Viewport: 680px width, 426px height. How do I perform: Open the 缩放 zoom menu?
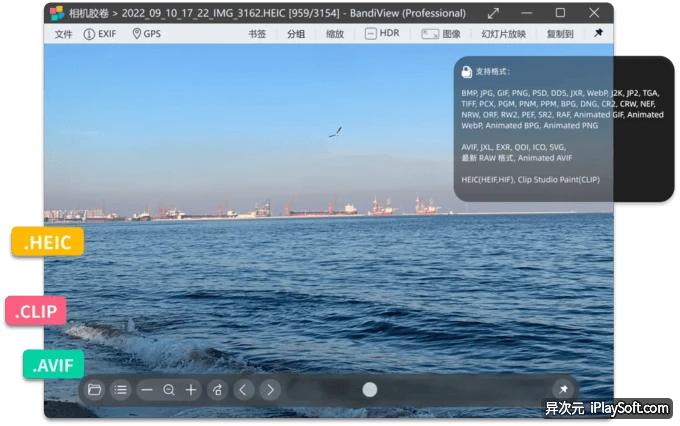coord(335,34)
